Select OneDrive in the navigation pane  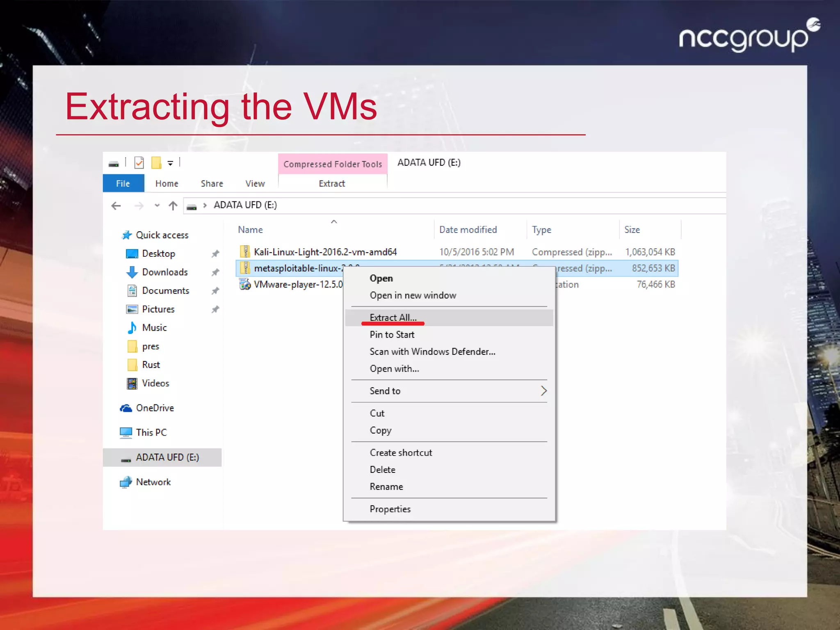(x=155, y=408)
